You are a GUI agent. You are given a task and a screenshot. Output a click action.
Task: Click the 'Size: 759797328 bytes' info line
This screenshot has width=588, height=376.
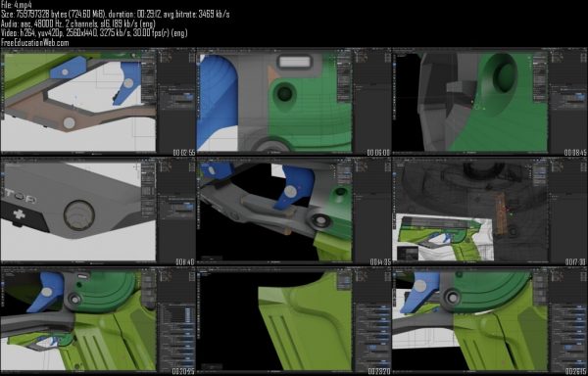point(115,15)
